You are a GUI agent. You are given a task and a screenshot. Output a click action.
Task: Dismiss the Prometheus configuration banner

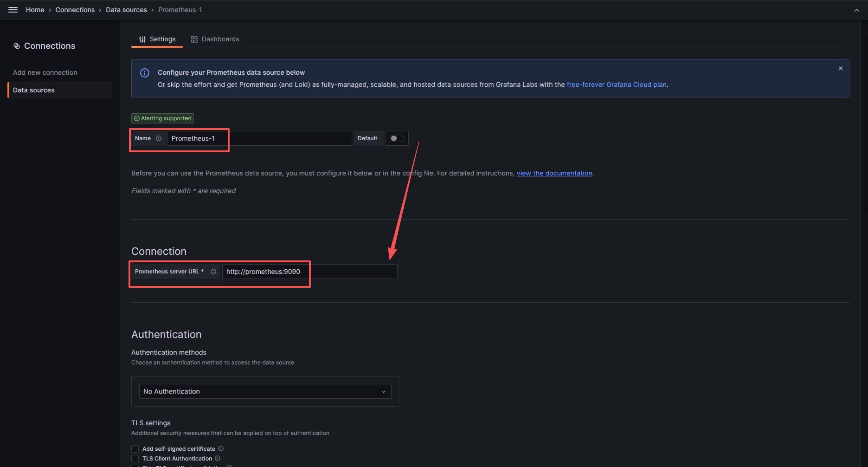click(840, 68)
